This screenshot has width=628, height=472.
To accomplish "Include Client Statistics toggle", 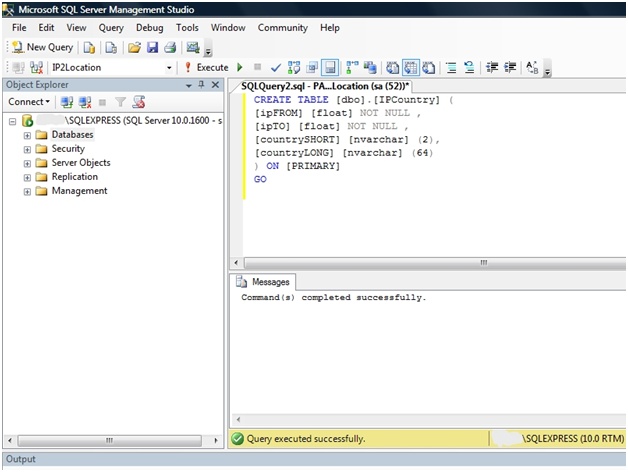I will [370, 67].
